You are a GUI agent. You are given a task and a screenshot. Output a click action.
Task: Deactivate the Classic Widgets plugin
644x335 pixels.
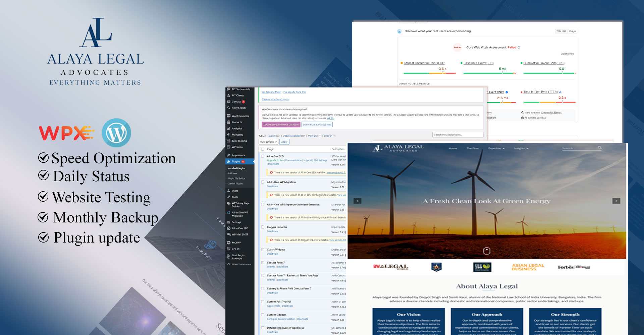click(272, 254)
